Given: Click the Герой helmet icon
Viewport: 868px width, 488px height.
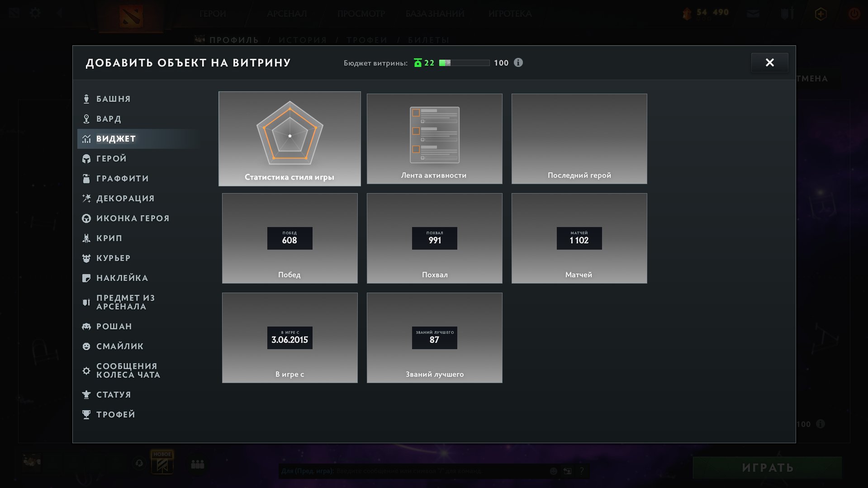Looking at the screenshot, I should [x=86, y=159].
